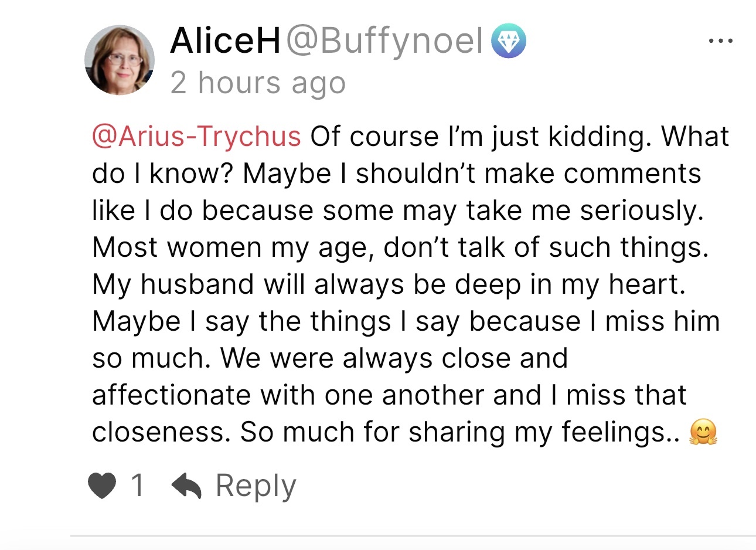Open AliceH's profile picture

(x=120, y=60)
